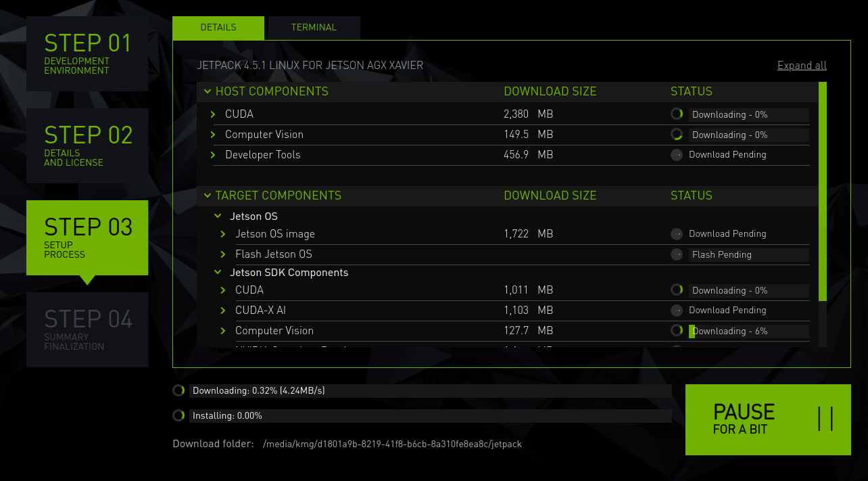Expand the CUDA-X AI row
Screen dimensions: 868x481
pos(223,311)
